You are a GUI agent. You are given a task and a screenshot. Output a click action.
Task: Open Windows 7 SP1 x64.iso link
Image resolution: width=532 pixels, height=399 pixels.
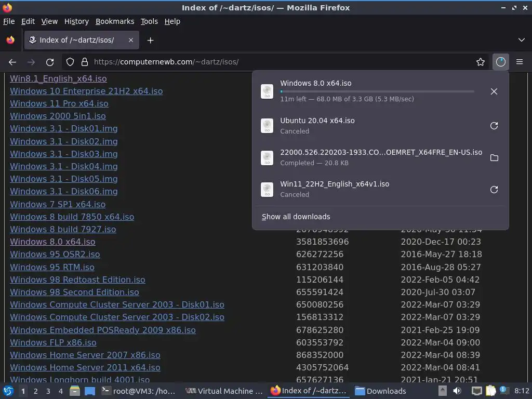click(58, 204)
